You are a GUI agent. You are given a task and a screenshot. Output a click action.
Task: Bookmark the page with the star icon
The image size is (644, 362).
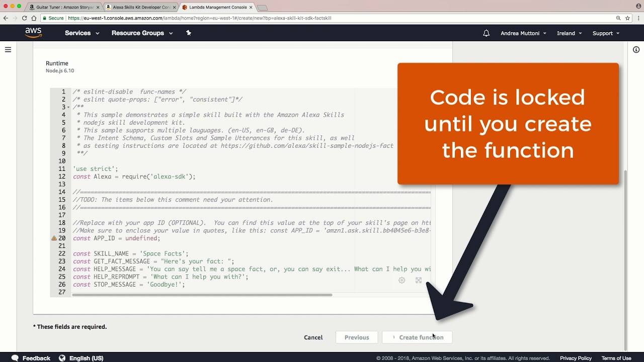[627, 18]
